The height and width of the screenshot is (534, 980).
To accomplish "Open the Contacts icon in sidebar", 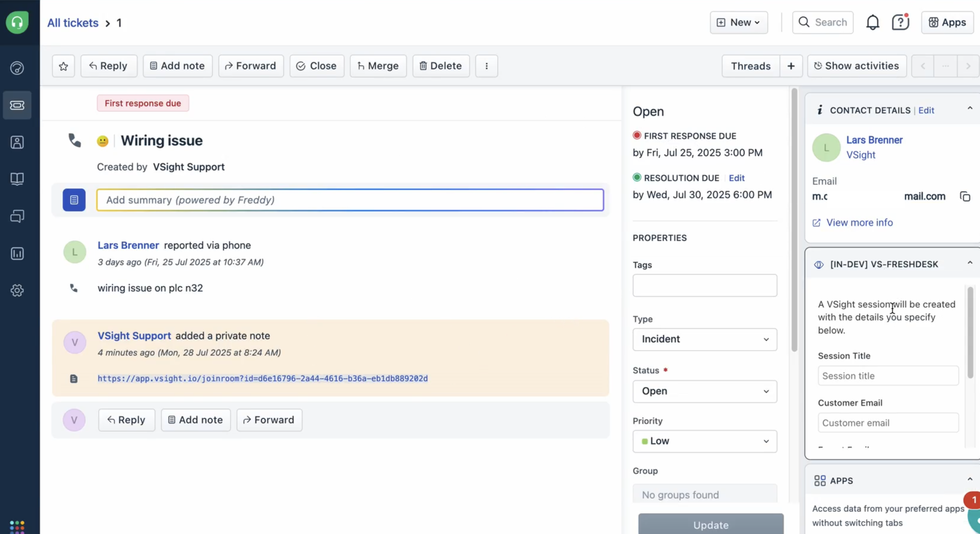I will click(x=17, y=142).
